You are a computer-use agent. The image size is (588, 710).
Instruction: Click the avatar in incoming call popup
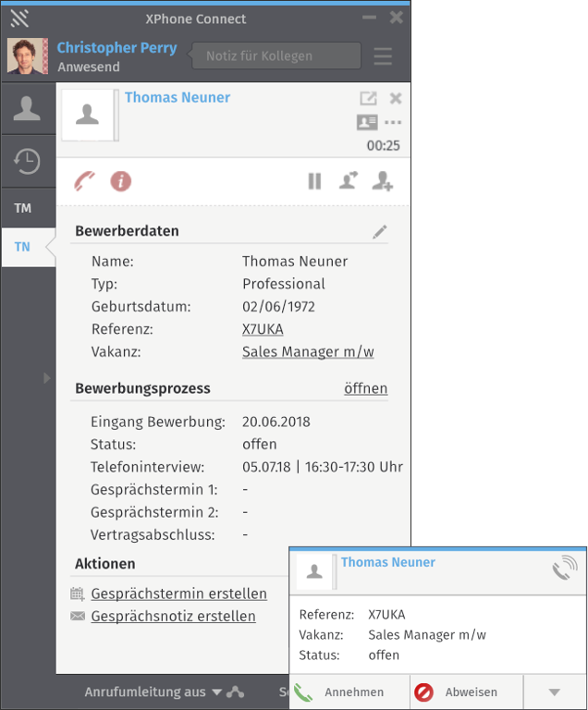click(314, 571)
